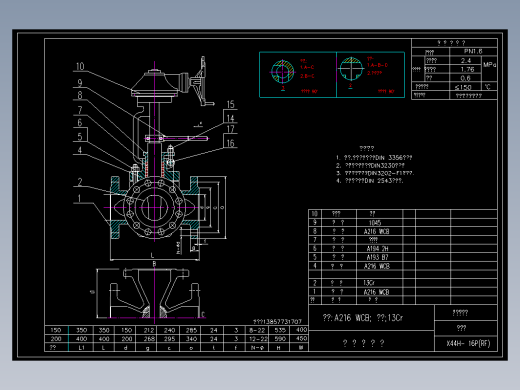This screenshot has width=520, height=390.
Task: Click A216 WCB in parts list row 8
Action: pyautogui.click(x=376, y=231)
